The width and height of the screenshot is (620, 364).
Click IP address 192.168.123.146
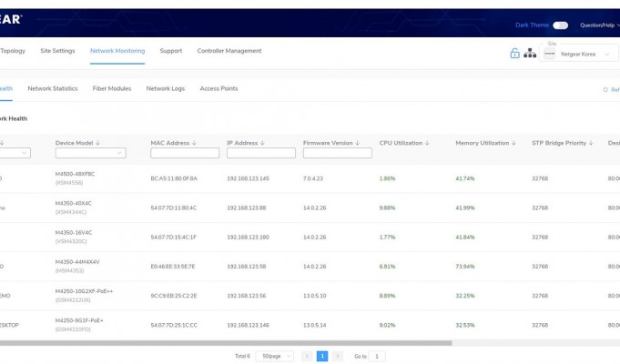pyautogui.click(x=248, y=325)
